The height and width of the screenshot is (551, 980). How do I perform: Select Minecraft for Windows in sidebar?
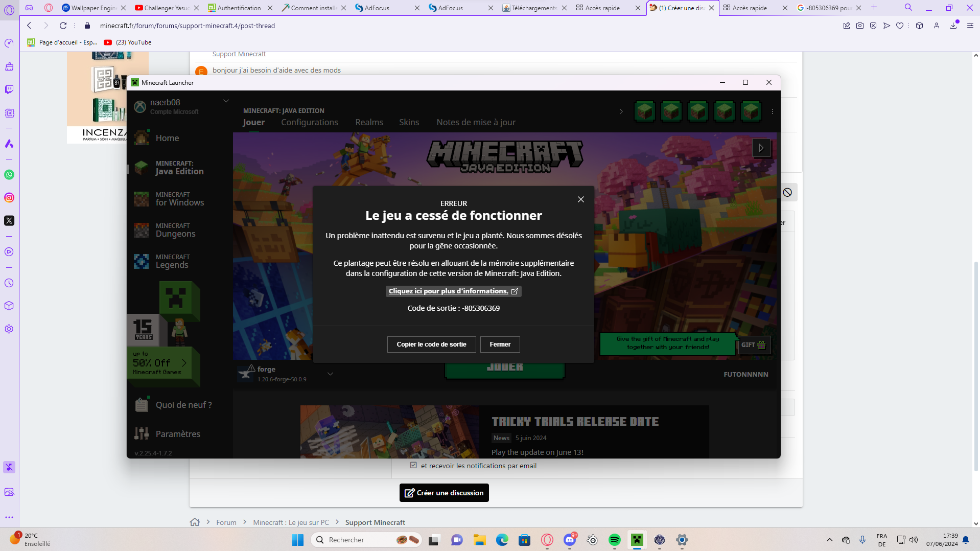pos(179,199)
